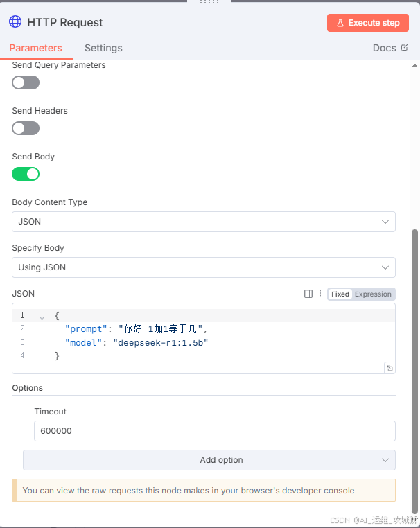This screenshot has width=420, height=528.
Task: Collapse the JSON code fold arrow on line 1
Action: tap(42, 318)
